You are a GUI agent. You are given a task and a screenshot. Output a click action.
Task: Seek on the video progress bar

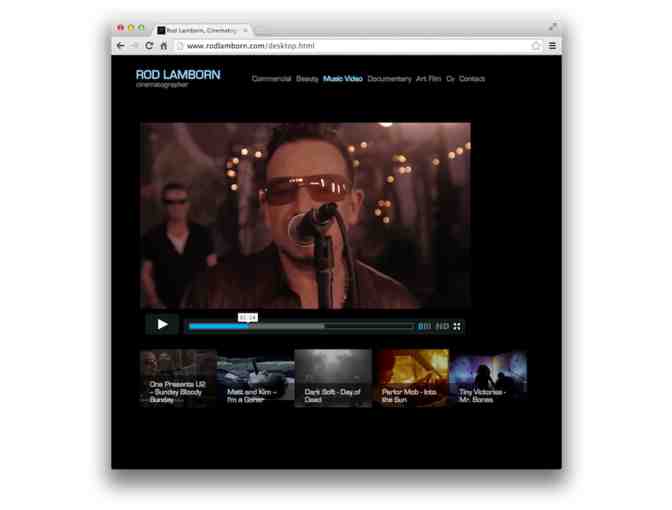(x=300, y=326)
